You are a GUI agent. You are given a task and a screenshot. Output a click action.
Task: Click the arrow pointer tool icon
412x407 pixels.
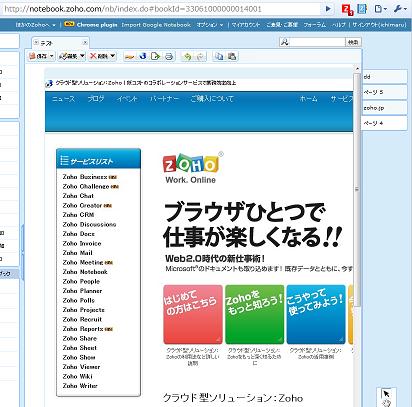[386, 393]
